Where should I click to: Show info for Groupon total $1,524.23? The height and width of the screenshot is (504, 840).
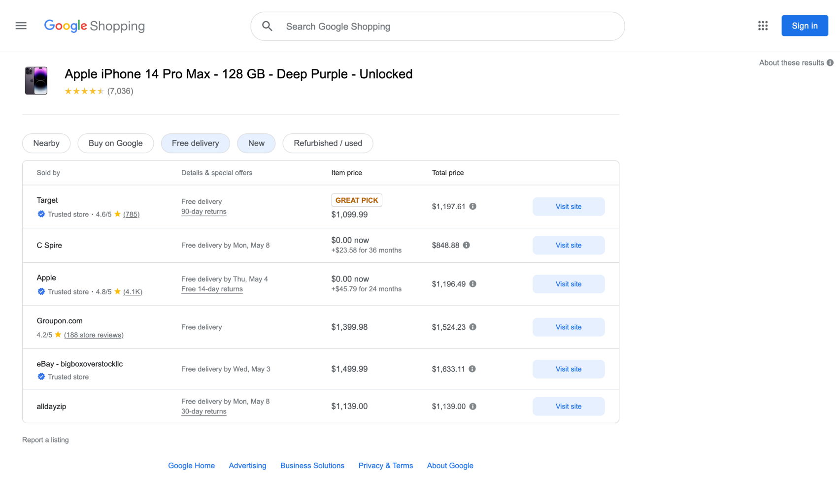[472, 327]
